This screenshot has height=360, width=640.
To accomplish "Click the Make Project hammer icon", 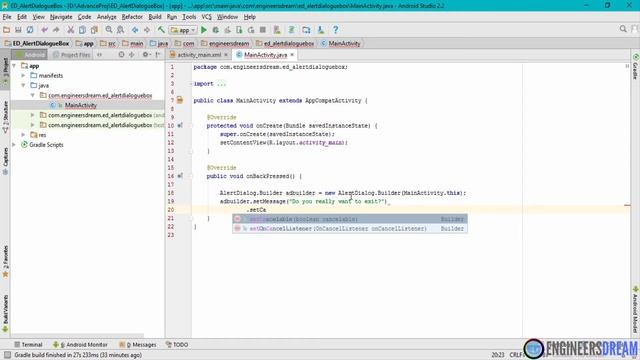I will click(x=161, y=30).
